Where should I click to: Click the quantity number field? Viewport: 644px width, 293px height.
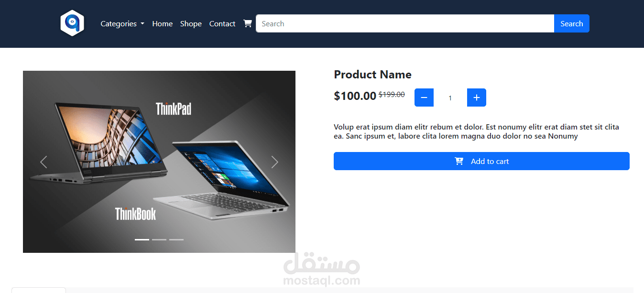coord(450,98)
